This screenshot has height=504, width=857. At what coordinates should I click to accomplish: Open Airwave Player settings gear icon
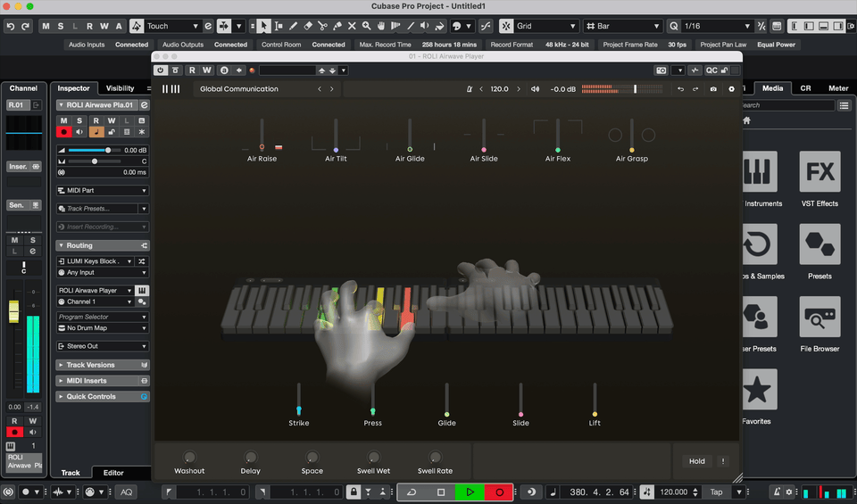[x=731, y=89]
